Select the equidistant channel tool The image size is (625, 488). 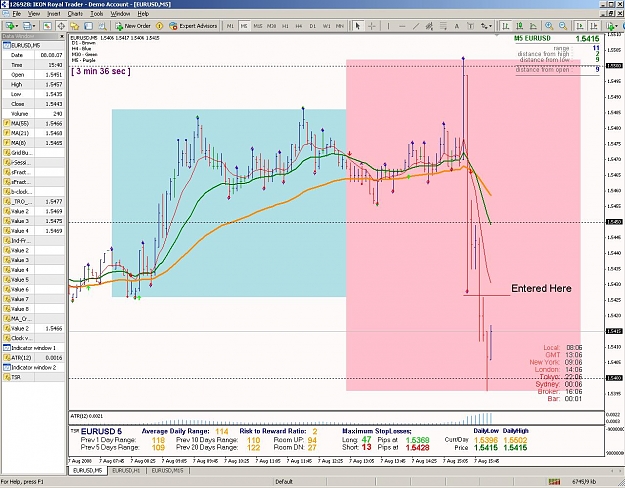pyautogui.click(x=429, y=26)
